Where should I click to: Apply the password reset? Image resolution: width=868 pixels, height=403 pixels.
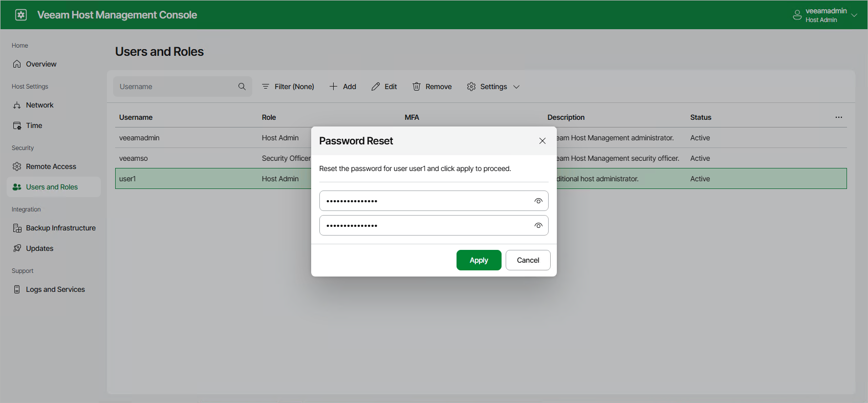[479, 260]
